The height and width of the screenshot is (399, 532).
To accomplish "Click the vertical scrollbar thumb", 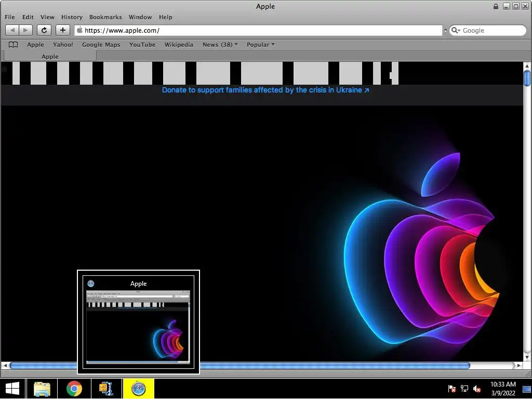I will pyautogui.click(x=527, y=78).
